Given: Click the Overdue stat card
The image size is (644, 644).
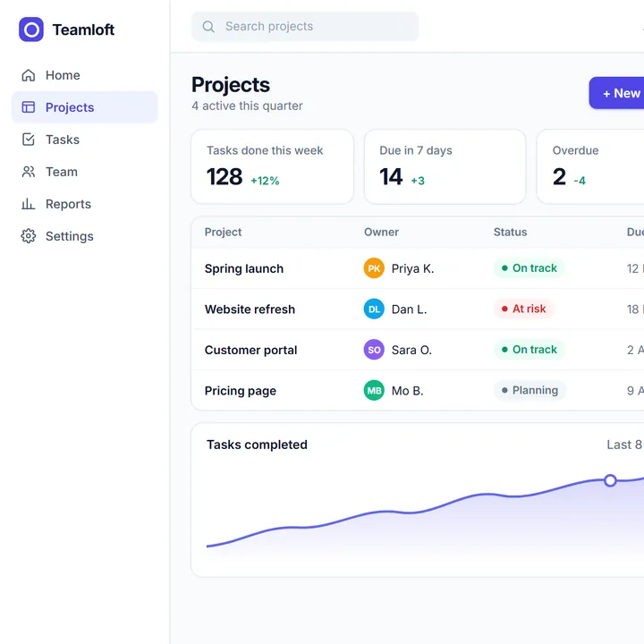Looking at the screenshot, I should click(590, 166).
